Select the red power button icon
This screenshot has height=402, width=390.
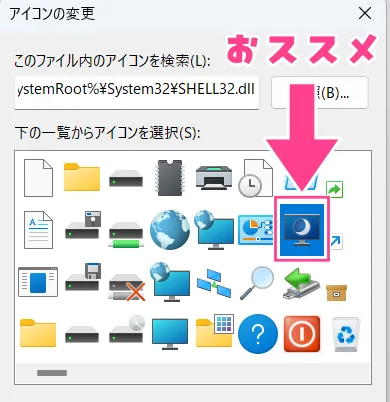302,334
